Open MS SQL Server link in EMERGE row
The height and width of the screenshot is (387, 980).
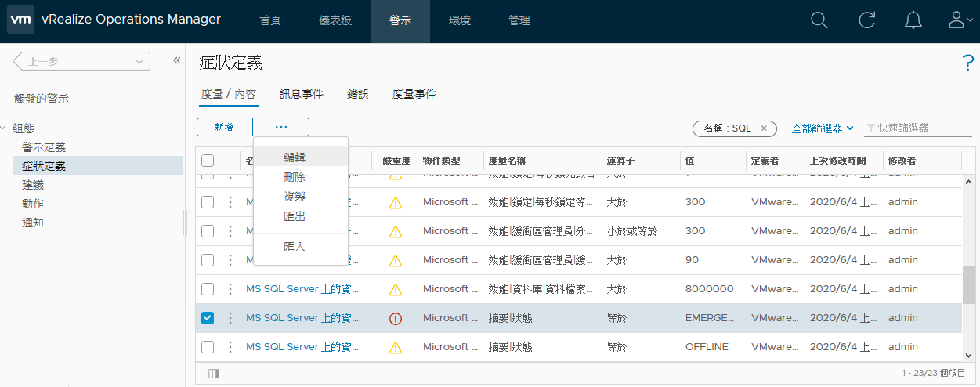(302, 318)
